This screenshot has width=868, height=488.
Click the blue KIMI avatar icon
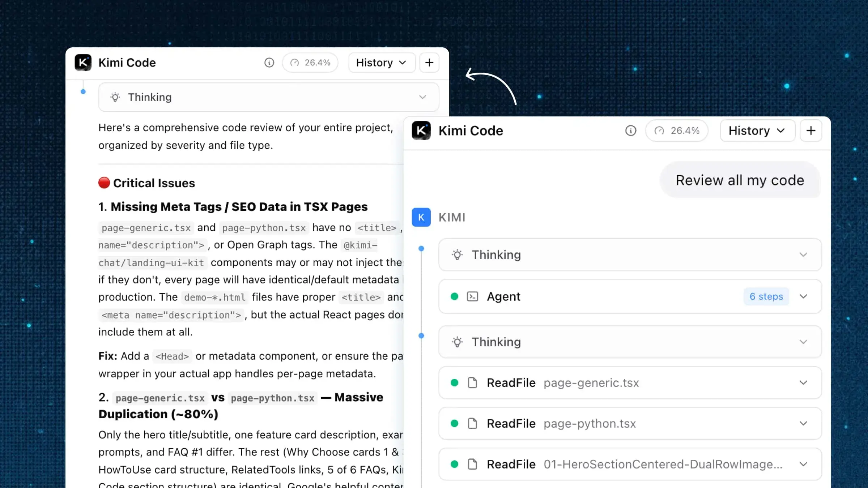click(421, 217)
